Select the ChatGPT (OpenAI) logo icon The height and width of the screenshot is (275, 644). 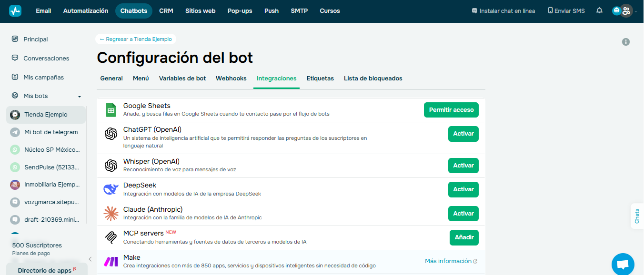pos(111,134)
